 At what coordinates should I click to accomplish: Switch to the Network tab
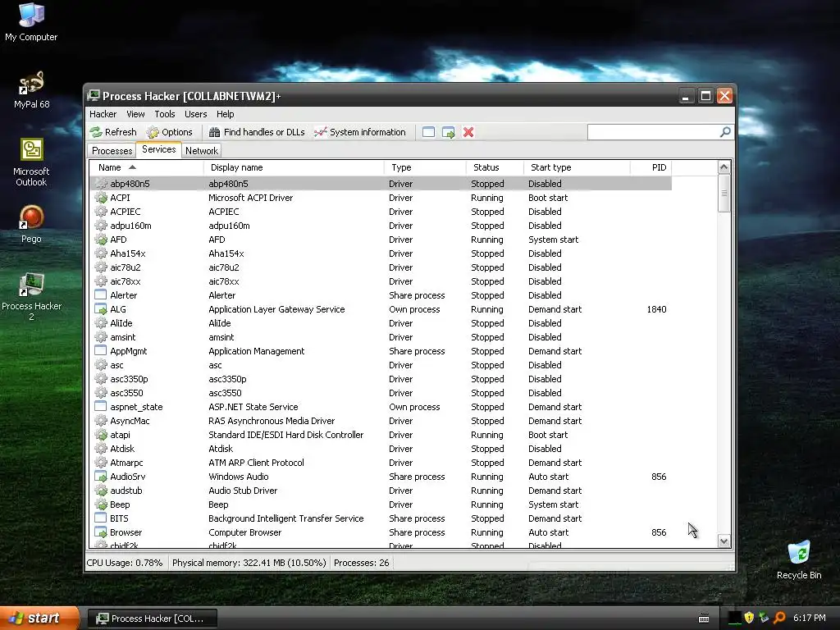[202, 151]
